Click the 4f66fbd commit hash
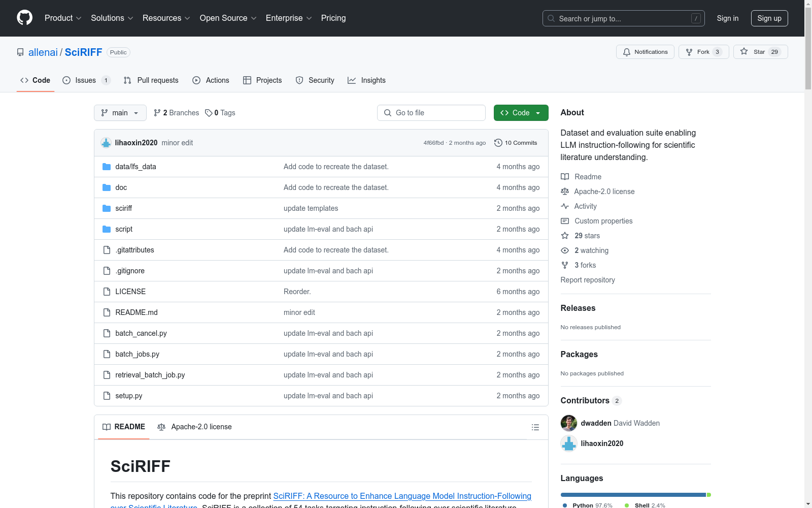Image resolution: width=812 pixels, height=508 pixels. pyautogui.click(x=433, y=143)
